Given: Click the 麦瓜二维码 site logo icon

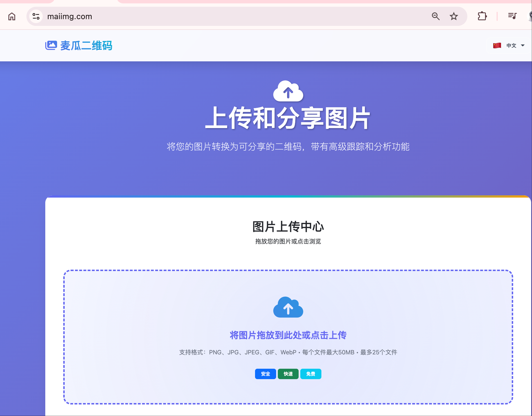Looking at the screenshot, I should click(51, 45).
